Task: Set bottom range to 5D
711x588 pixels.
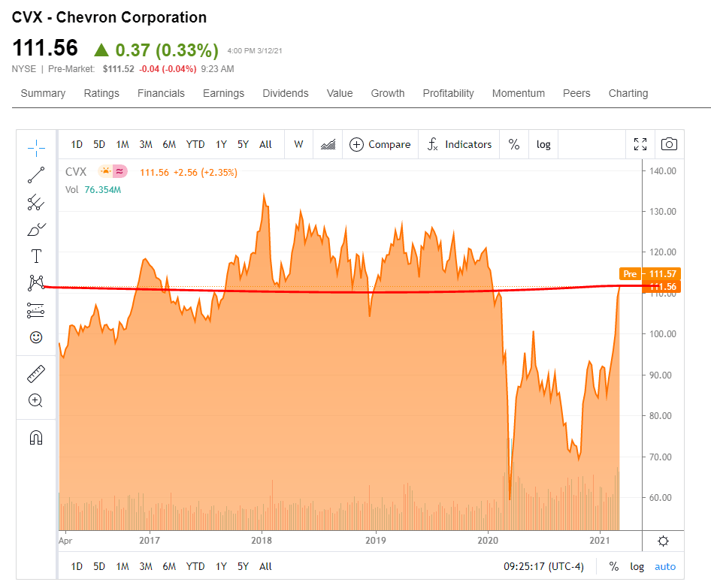Action: (99, 566)
